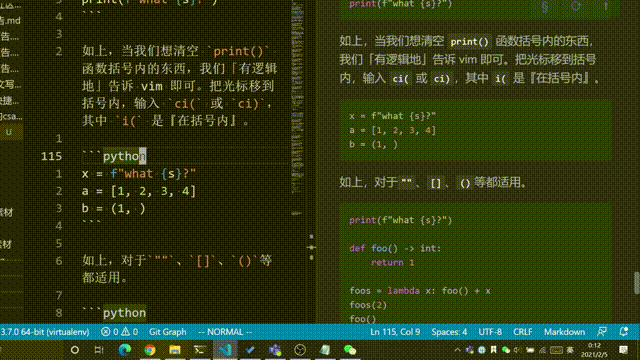Click the Cortana circle search icon
Screen dimensions: 640x360
pyautogui.click(x=75, y=350)
